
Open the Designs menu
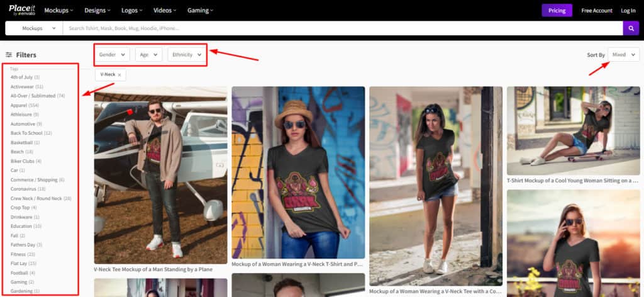[97, 10]
